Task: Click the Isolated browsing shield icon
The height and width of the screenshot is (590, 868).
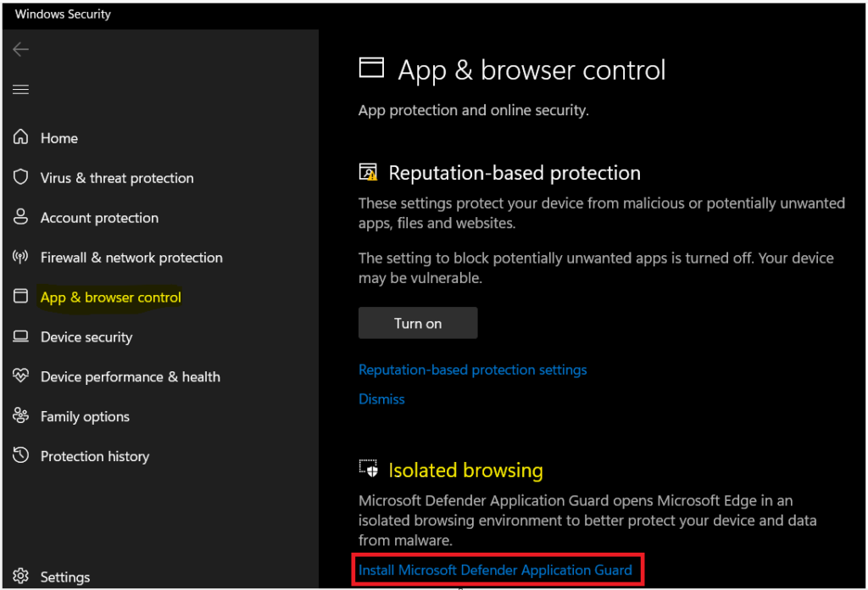Action: click(368, 469)
